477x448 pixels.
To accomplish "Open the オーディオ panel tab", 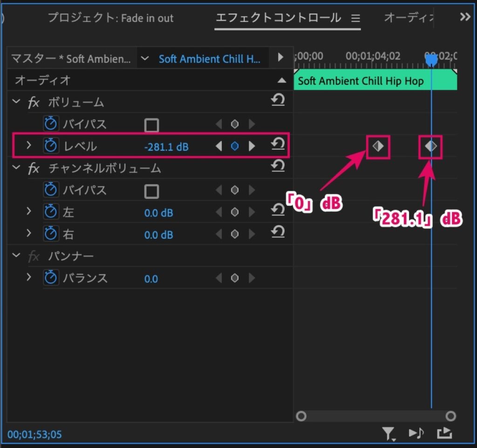I will point(409,18).
